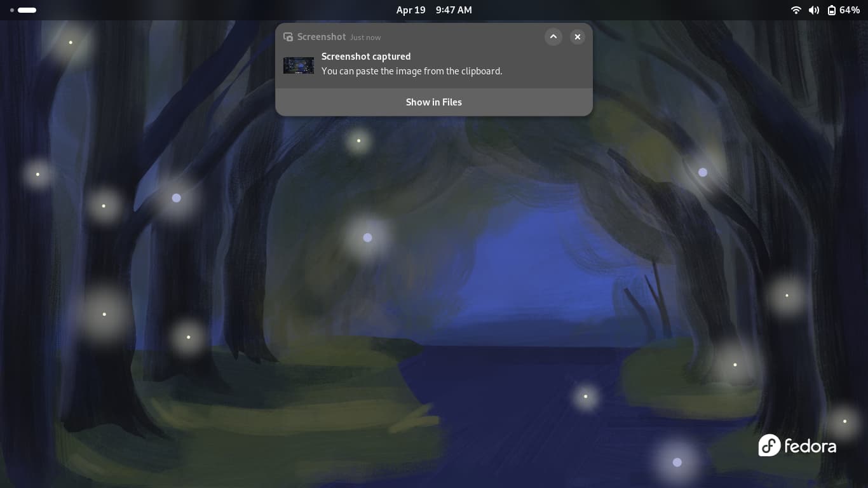
Task: Click the volume speaker icon
Action: (x=814, y=10)
